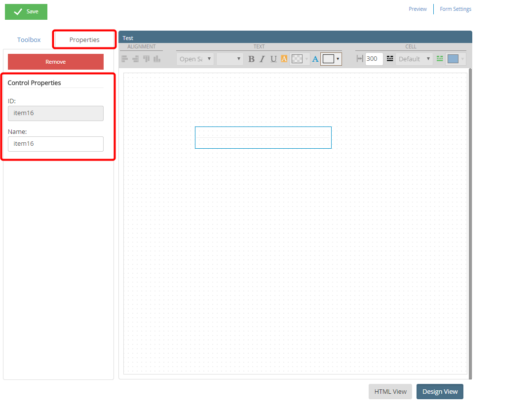Click the cell border style icon
Image resolution: width=532 pixels, height=418 pixels.
[x=390, y=59]
